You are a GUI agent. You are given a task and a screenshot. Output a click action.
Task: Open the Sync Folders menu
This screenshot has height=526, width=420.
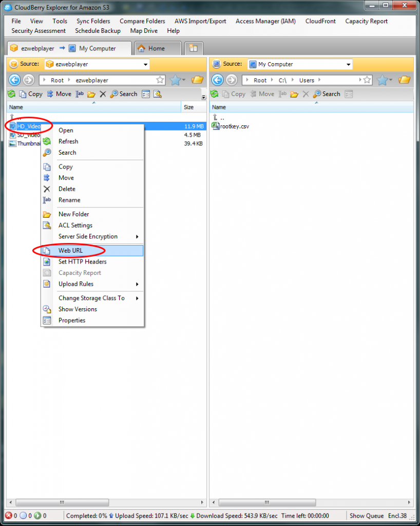[x=93, y=21]
